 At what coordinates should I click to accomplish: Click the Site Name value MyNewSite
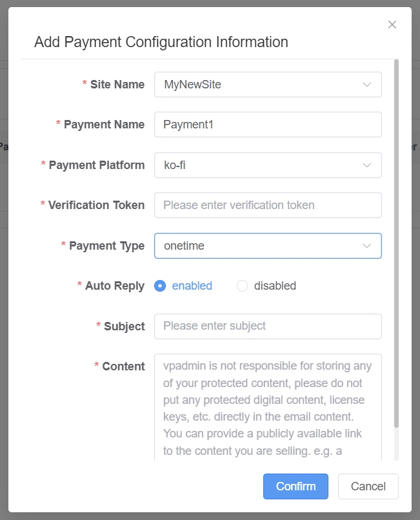click(x=187, y=84)
